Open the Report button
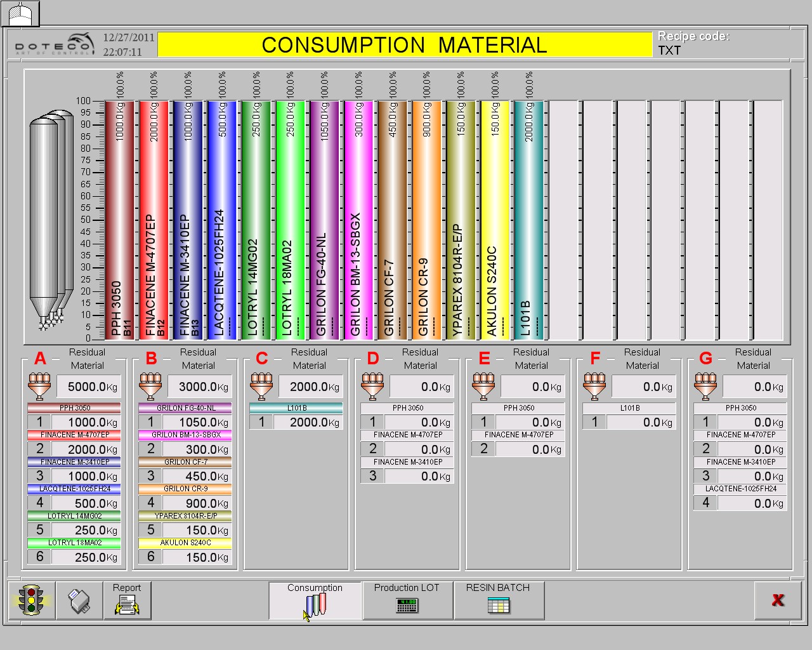 point(127,600)
